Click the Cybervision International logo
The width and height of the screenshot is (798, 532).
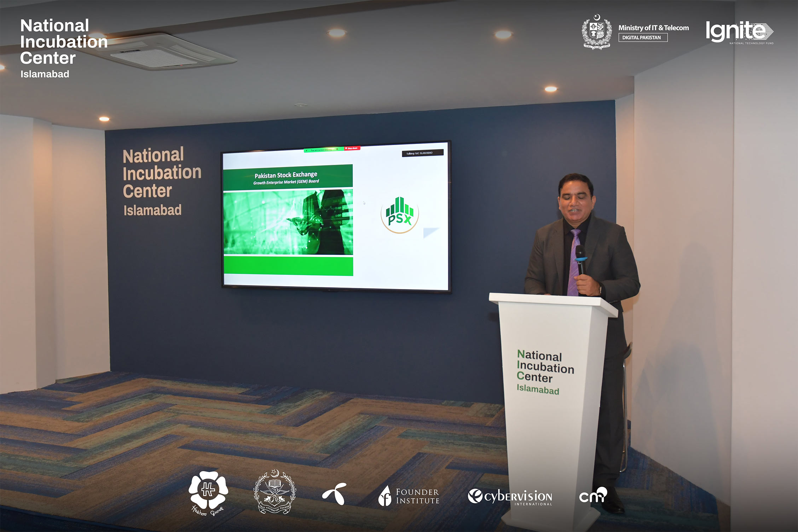(x=510, y=497)
